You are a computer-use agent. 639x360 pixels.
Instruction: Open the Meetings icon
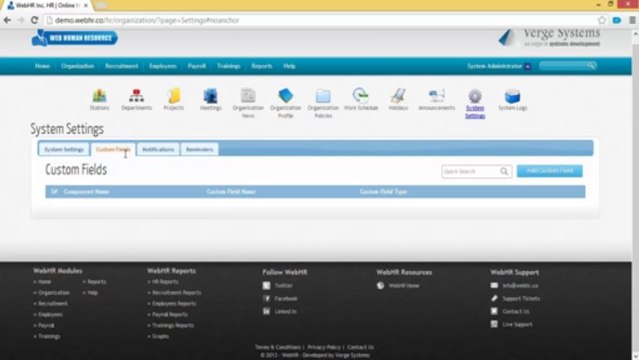pos(210,96)
